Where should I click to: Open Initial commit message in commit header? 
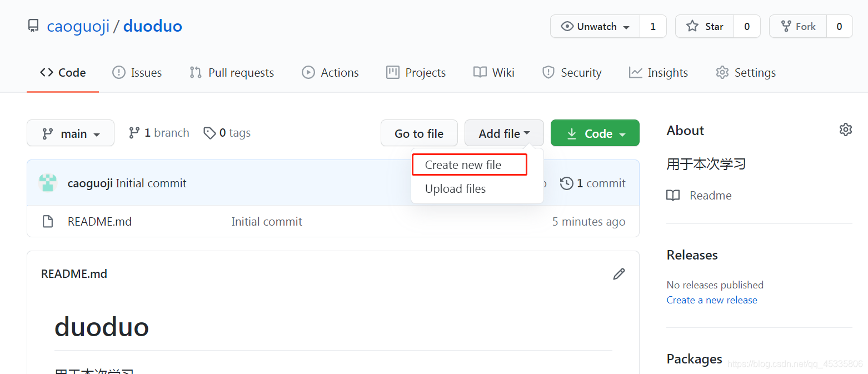[151, 183]
